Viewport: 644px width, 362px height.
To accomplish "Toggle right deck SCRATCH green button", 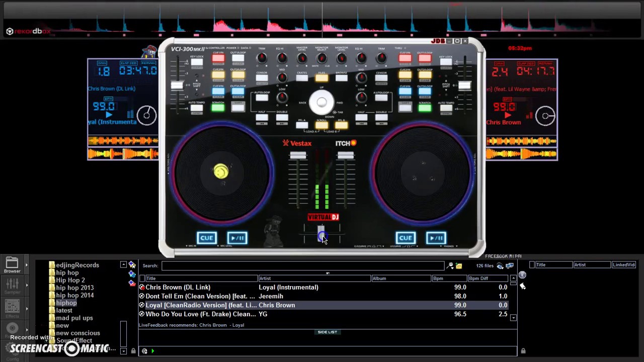I will click(x=425, y=107).
